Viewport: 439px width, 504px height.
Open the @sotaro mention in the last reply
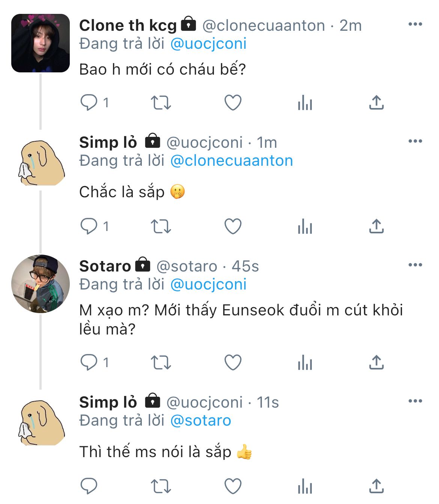201,420
